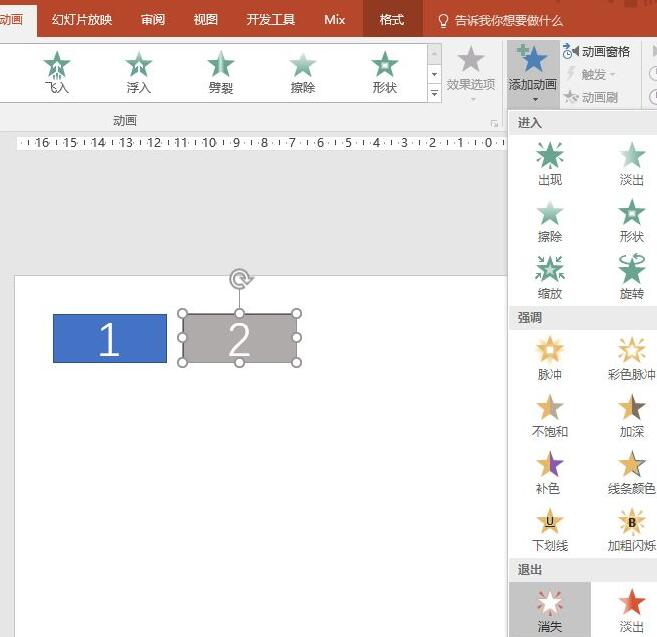The image size is (657, 637).
Task: Choose 不饱和 desaturate emphasis effect
Action: tap(550, 416)
